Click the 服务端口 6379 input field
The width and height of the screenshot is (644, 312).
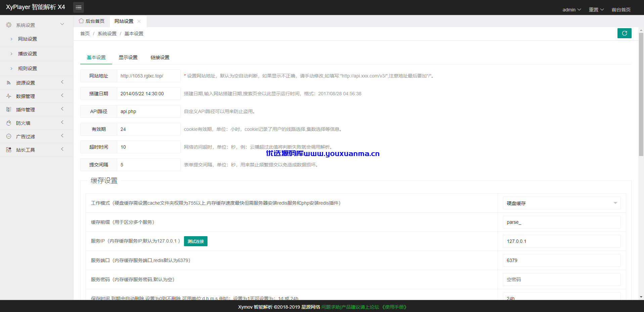(x=562, y=260)
